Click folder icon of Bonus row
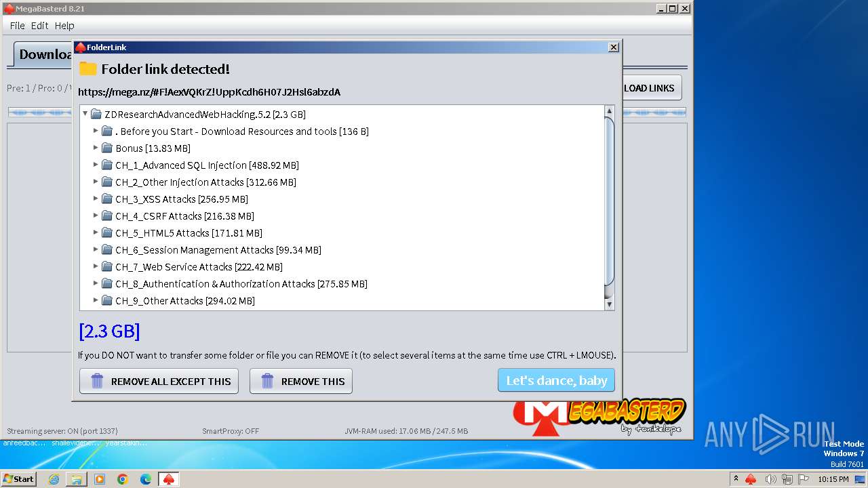Screen dimensions: 868x488 click(x=107, y=148)
